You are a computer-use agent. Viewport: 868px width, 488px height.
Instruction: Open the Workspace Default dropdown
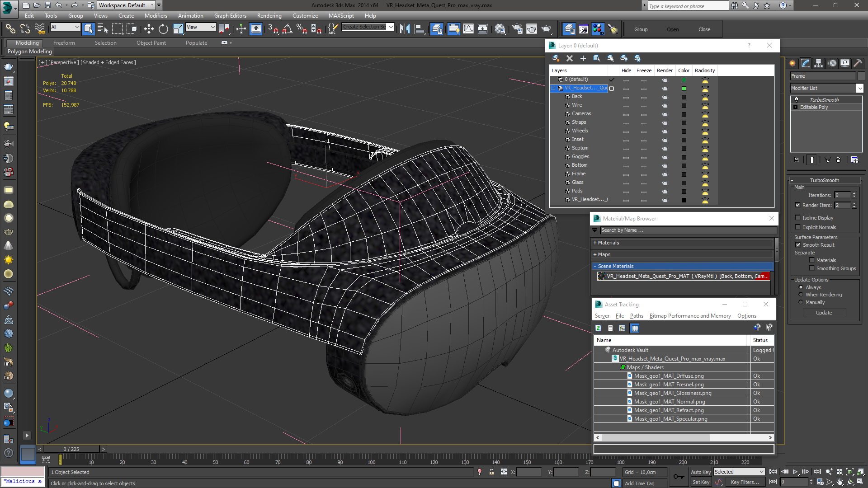[126, 5]
